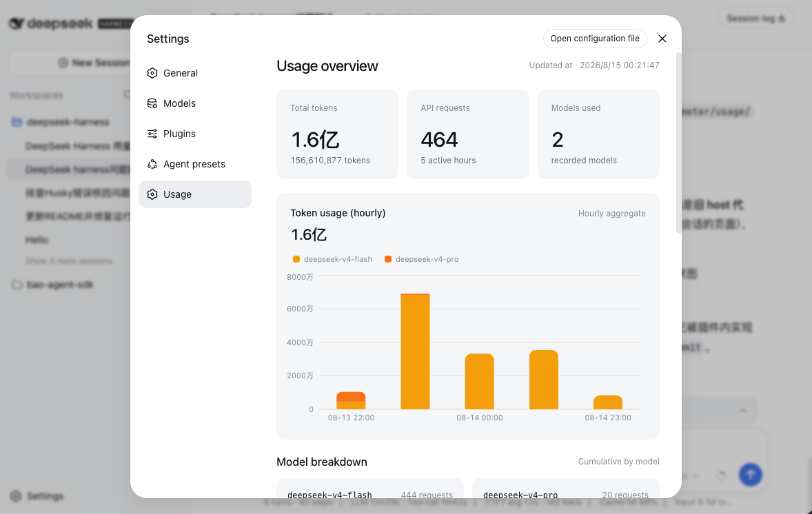Click the 156,610,877 tokens text
This screenshot has height=514, width=812.
(x=330, y=161)
